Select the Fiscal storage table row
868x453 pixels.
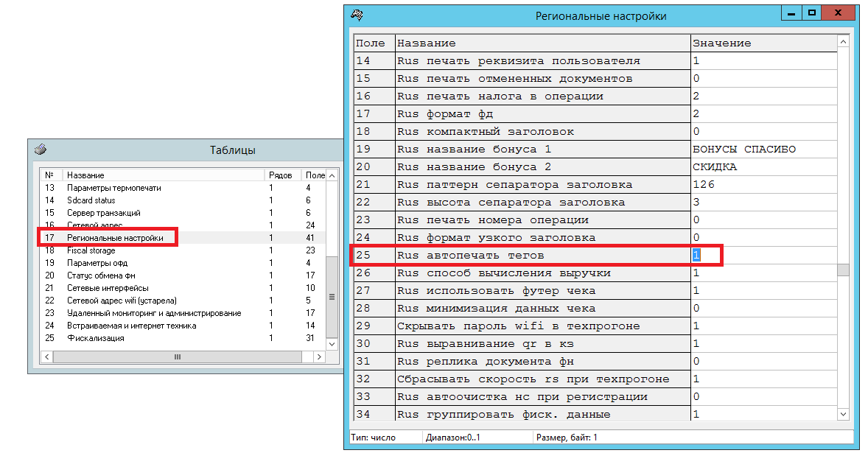(91, 250)
